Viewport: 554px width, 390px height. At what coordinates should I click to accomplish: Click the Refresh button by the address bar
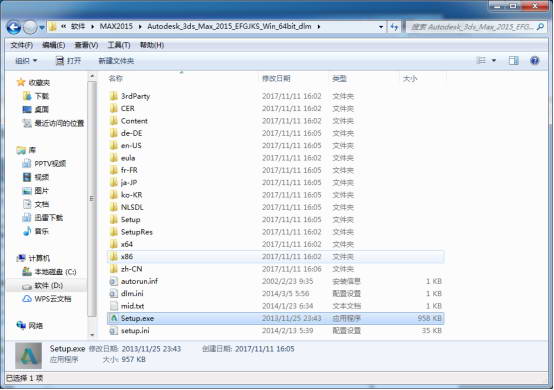pos(394,27)
